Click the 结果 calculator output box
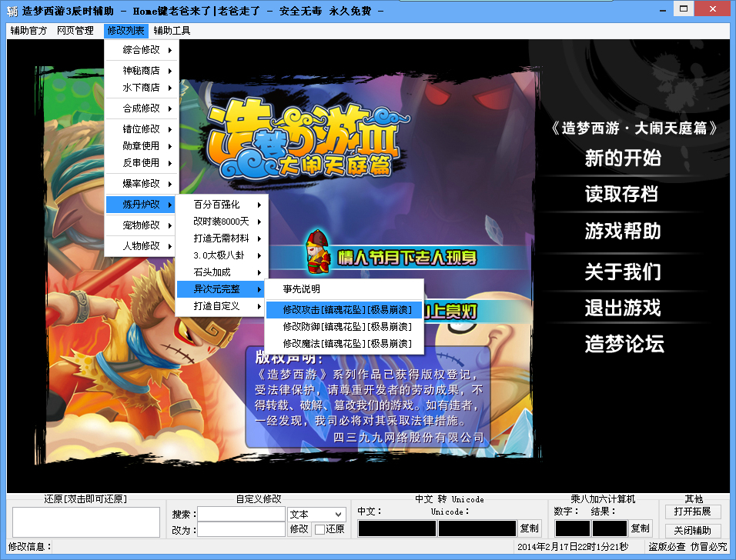Viewport: 736px width, 560px height. click(610, 528)
